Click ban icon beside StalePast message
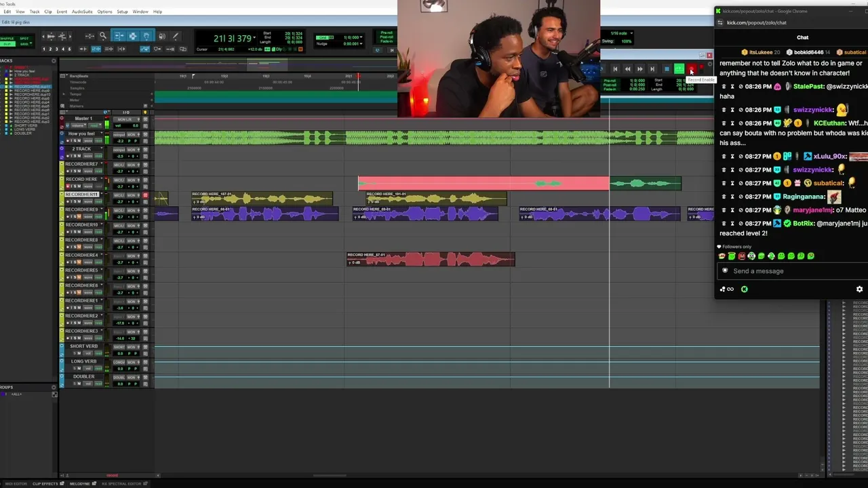The height and width of the screenshot is (488, 868). (x=741, y=87)
